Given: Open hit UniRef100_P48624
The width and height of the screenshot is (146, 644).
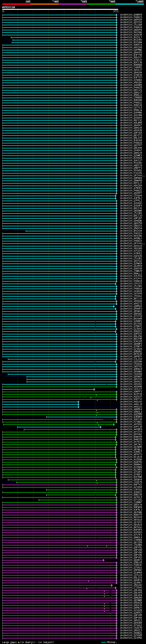Looking at the screenshot, I should point(131,27).
